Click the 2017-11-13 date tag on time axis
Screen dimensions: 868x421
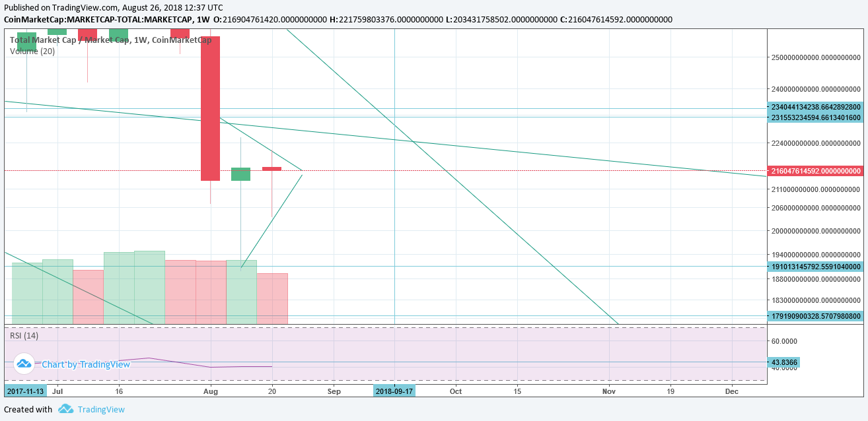click(x=26, y=391)
